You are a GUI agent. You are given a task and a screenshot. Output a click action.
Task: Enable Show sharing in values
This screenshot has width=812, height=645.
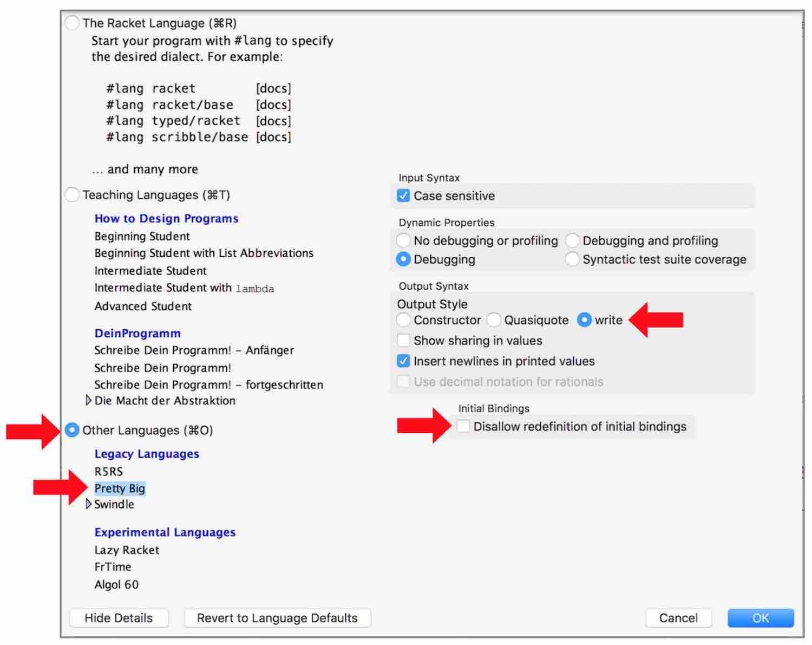pyautogui.click(x=403, y=341)
